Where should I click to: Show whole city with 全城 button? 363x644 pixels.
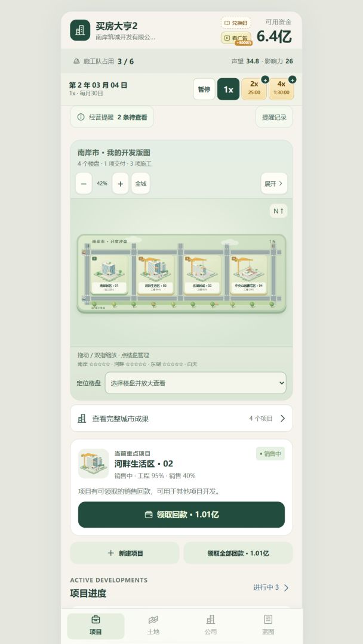coord(140,184)
